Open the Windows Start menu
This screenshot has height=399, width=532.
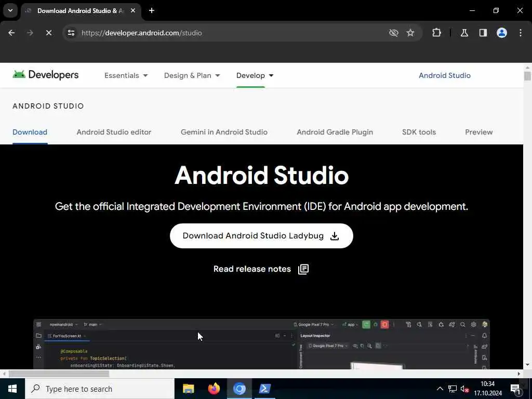coord(12,389)
